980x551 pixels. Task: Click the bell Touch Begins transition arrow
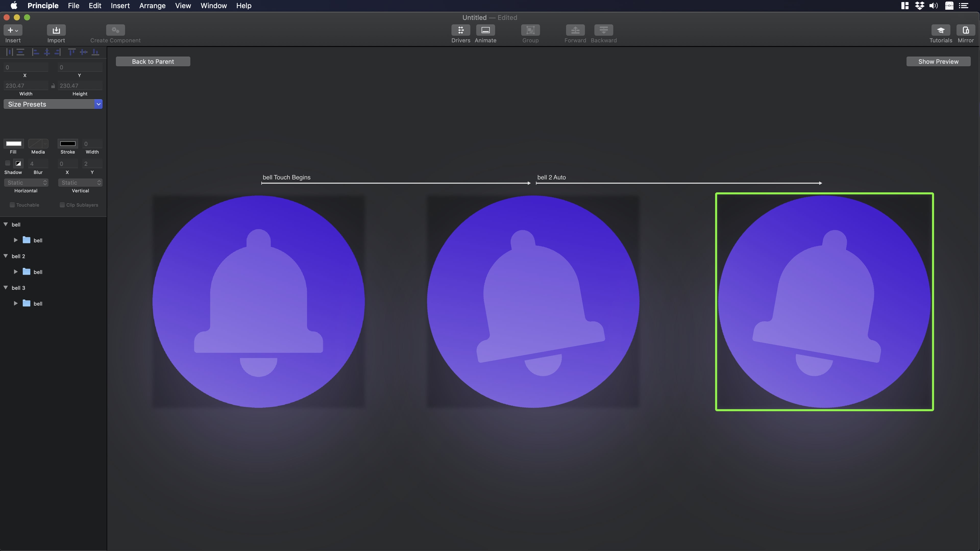pyautogui.click(x=396, y=183)
